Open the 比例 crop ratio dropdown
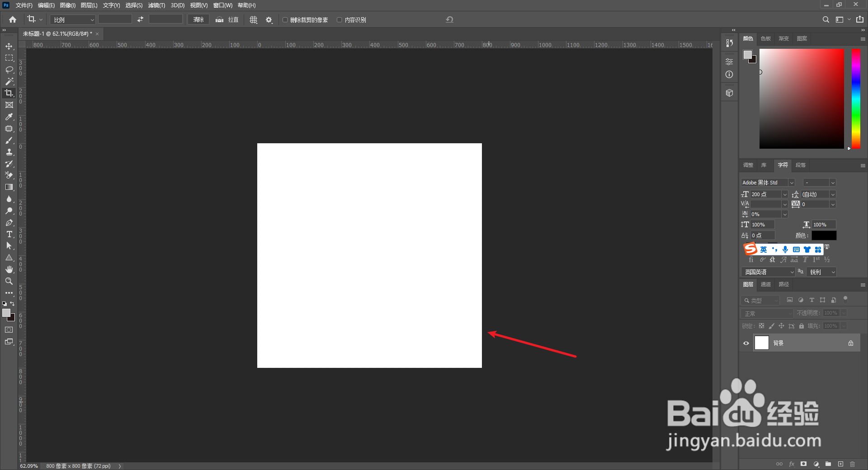Screen dimensions: 868x470 click(73, 20)
